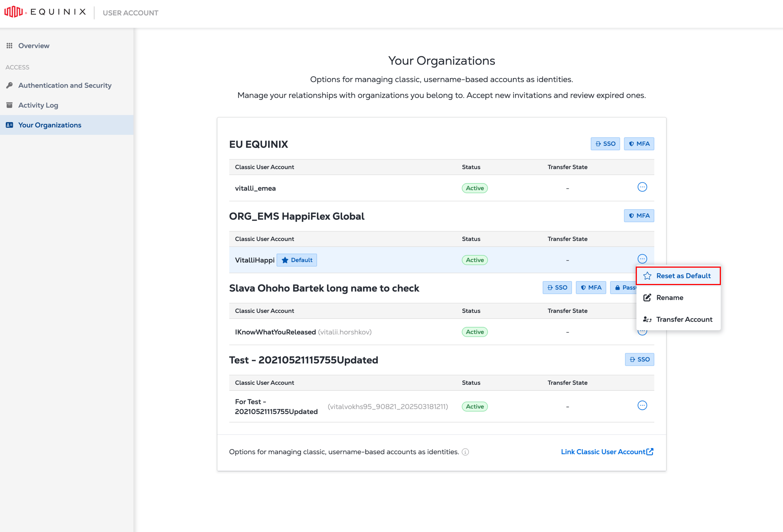Click the info icon beside options text

coord(465,452)
